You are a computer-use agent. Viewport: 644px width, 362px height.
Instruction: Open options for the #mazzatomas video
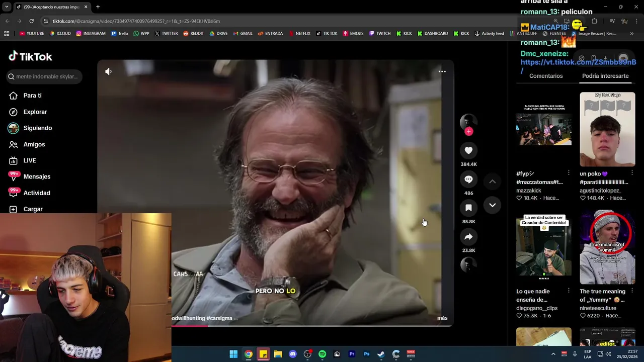569,173
